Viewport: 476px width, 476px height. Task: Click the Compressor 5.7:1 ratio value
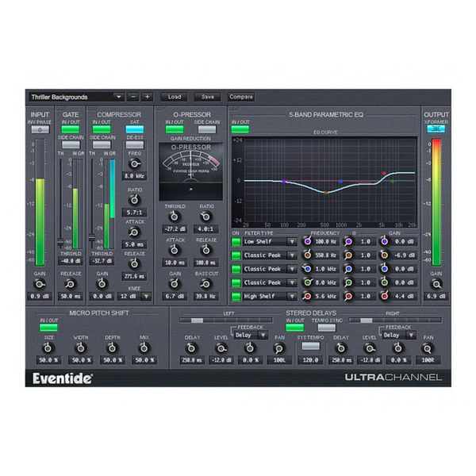(134, 213)
